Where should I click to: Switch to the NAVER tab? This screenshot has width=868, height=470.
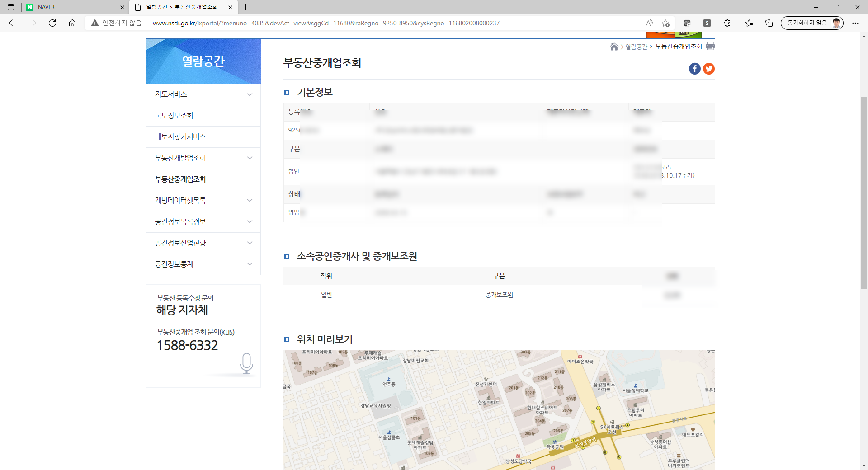click(75, 7)
